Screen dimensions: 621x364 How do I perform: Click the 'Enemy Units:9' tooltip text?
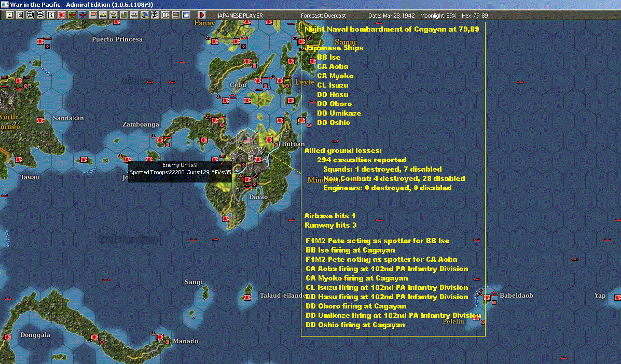pos(180,165)
